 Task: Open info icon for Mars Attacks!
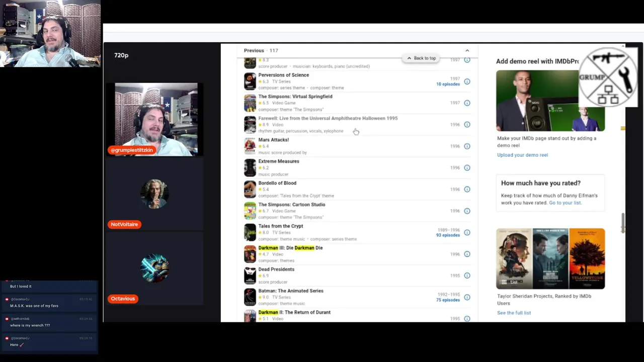tap(467, 146)
